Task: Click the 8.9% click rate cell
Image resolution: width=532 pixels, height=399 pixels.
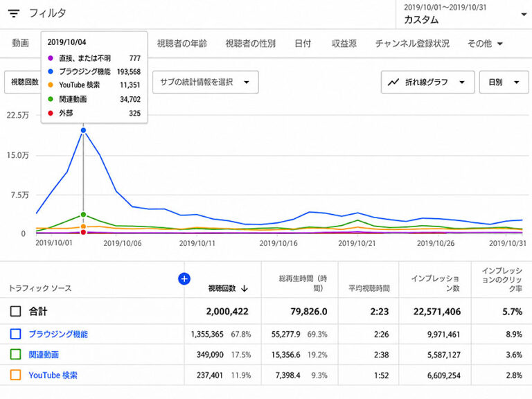Action: [x=514, y=334]
